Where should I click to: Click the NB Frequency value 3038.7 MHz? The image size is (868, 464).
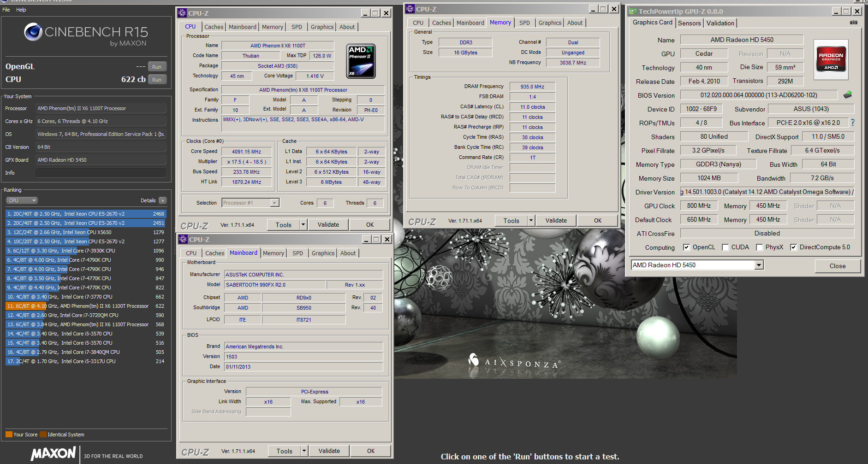coord(573,63)
